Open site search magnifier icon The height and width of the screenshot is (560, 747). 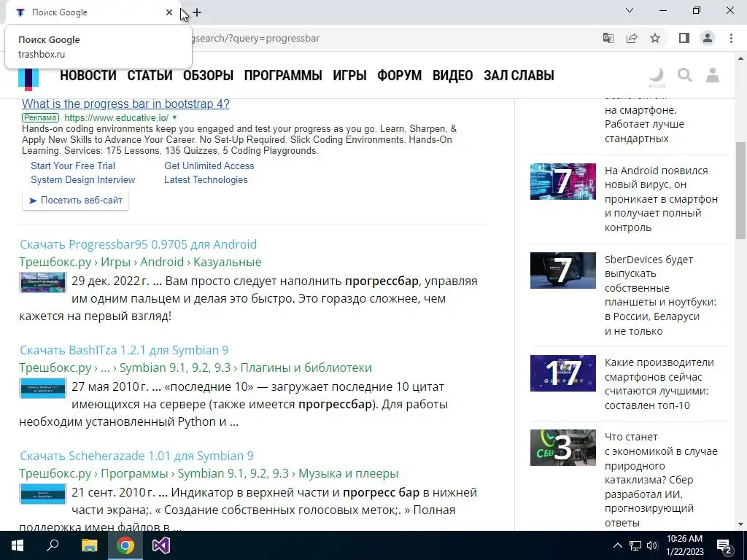[x=684, y=75]
